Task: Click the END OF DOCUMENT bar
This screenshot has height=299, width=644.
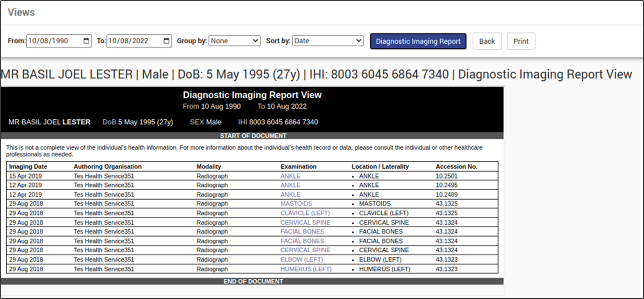Action: tap(252, 281)
